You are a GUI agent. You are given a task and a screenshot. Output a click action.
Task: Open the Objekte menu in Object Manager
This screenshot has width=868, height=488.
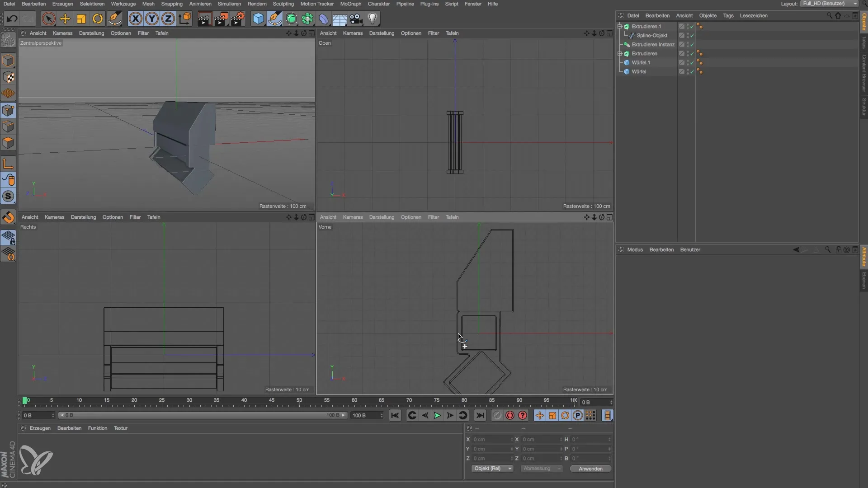click(708, 15)
